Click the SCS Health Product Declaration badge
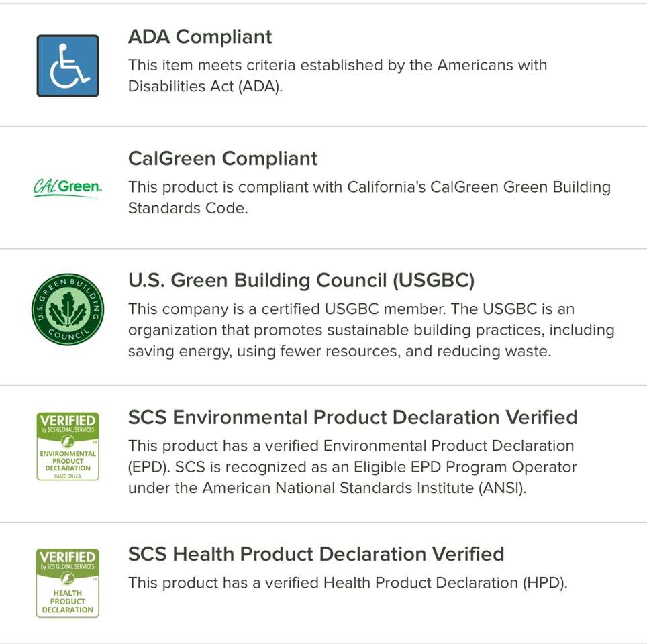This screenshot has height=644, width=647. (x=67, y=583)
